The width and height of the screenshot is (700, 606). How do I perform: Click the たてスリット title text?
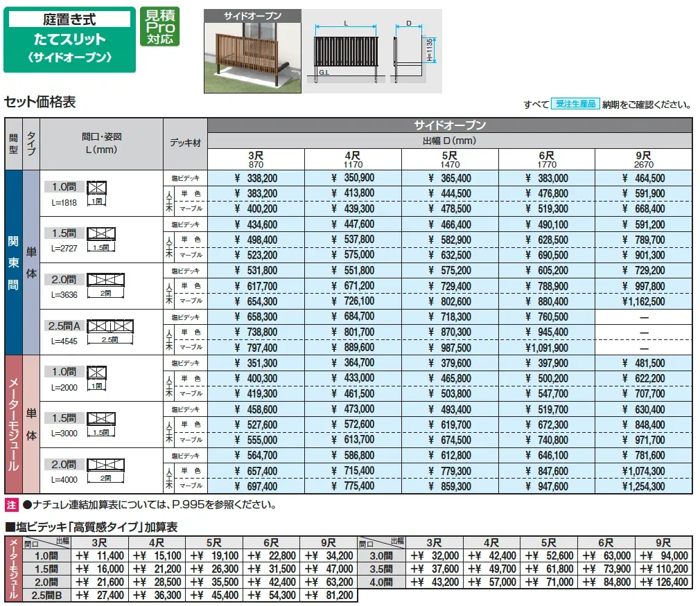coord(69,39)
